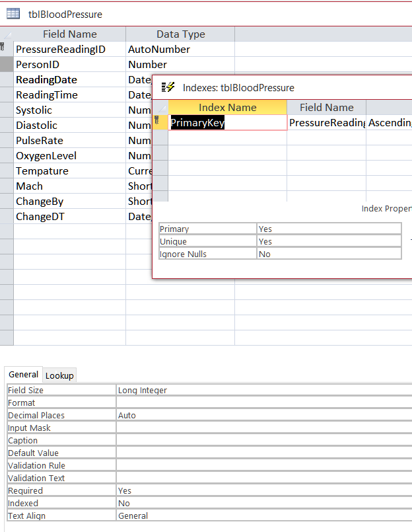The height and width of the screenshot is (532, 412).
Task: Click the Validation Rule property field
Action: tap(264, 465)
